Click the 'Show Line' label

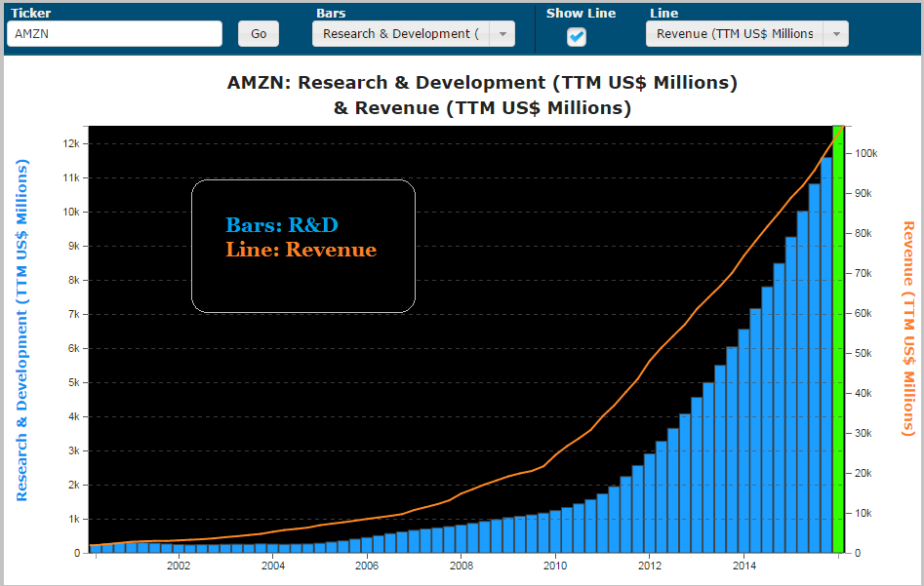(581, 13)
